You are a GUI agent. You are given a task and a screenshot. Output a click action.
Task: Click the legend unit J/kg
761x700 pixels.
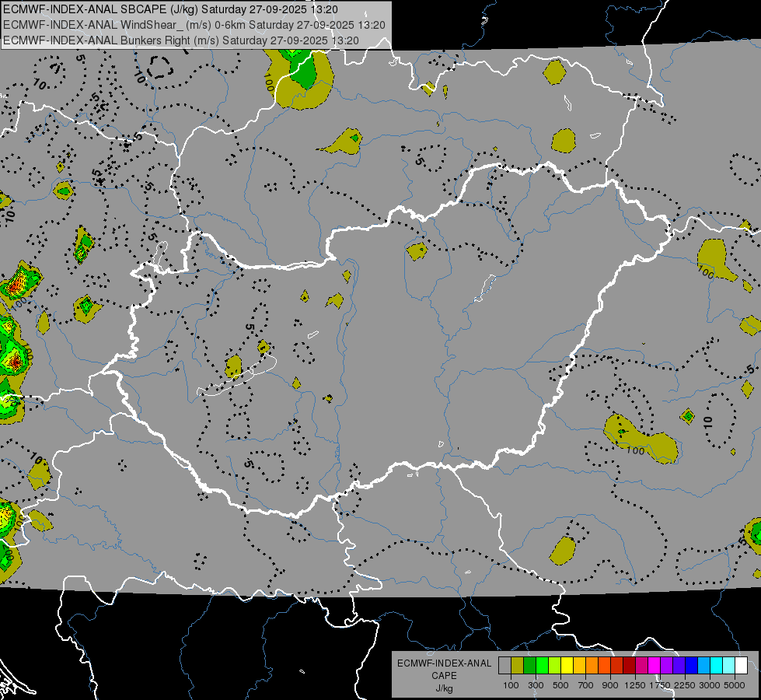444,688
